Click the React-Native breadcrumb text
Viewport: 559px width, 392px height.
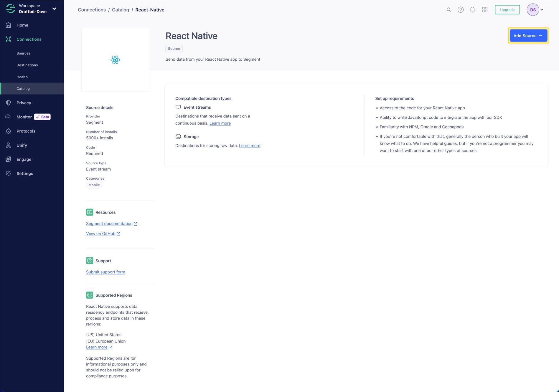(x=150, y=10)
